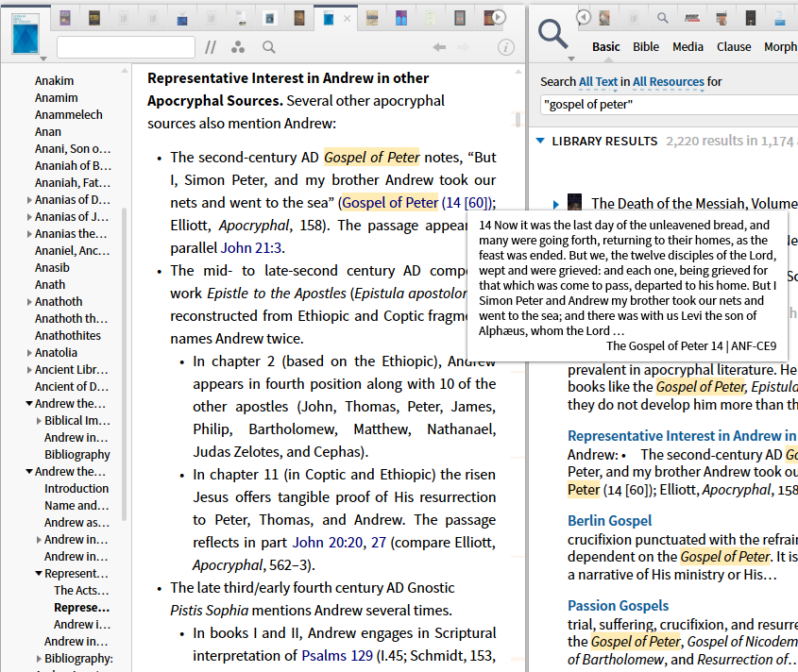Open the dropdown arrow under the dictionary cover
The image size is (798, 672).
(x=43, y=59)
